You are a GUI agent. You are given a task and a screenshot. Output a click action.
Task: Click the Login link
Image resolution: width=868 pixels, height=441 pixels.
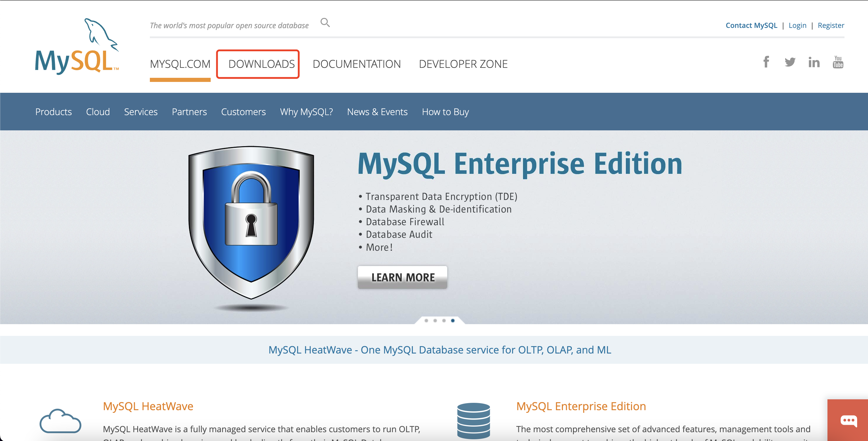pyautogui.click(x=797, y=25)
